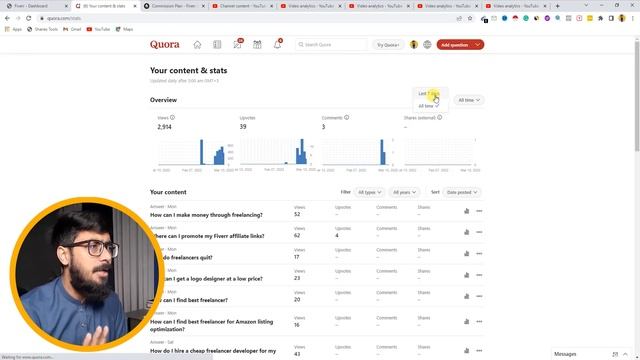Image resolution: width=640 pixels, height=360 pixels.
Task: Click the Views total 2,914
Action: (x=164, y=127)
